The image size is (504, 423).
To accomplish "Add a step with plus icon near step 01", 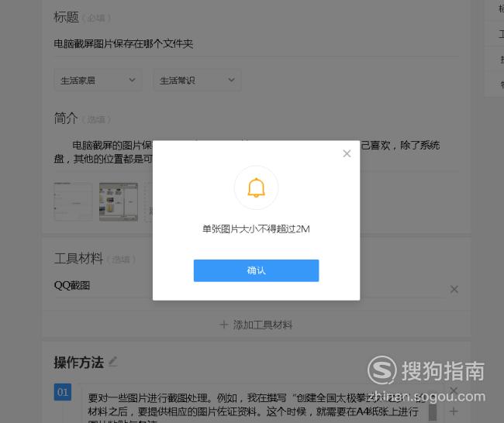I will click(454, 411).
